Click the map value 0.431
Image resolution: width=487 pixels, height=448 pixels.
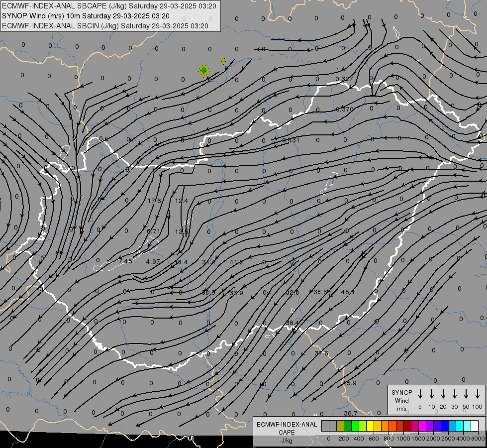coord(291,140)
